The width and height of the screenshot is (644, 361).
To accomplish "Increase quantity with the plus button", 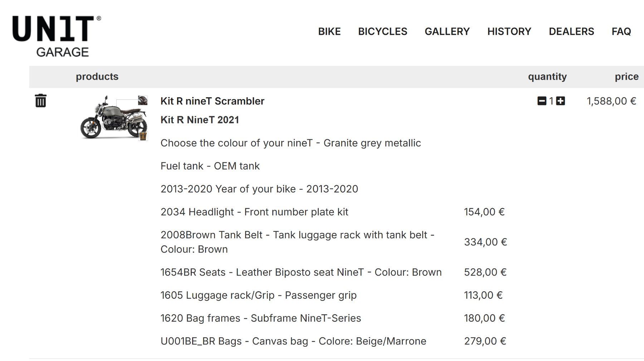I will (561, 101).
